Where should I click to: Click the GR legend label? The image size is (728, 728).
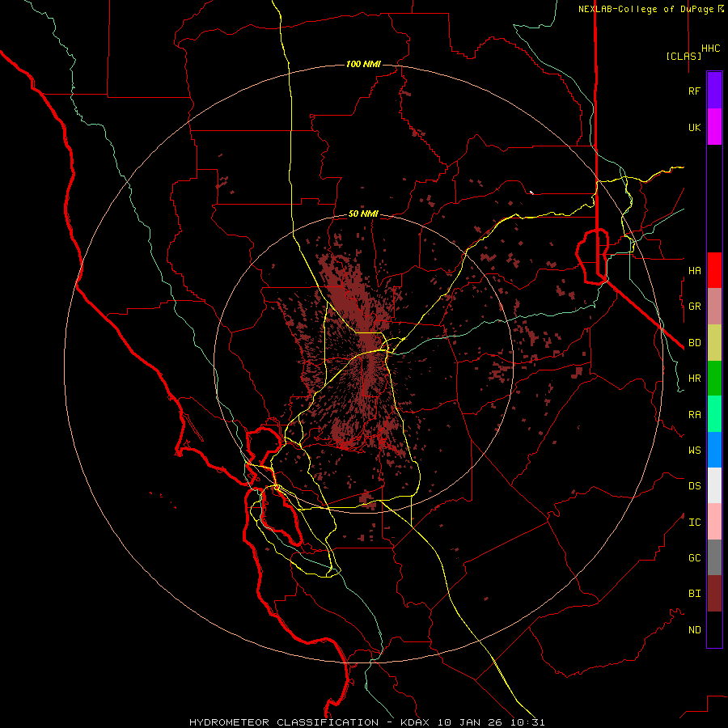click(694, 307)
